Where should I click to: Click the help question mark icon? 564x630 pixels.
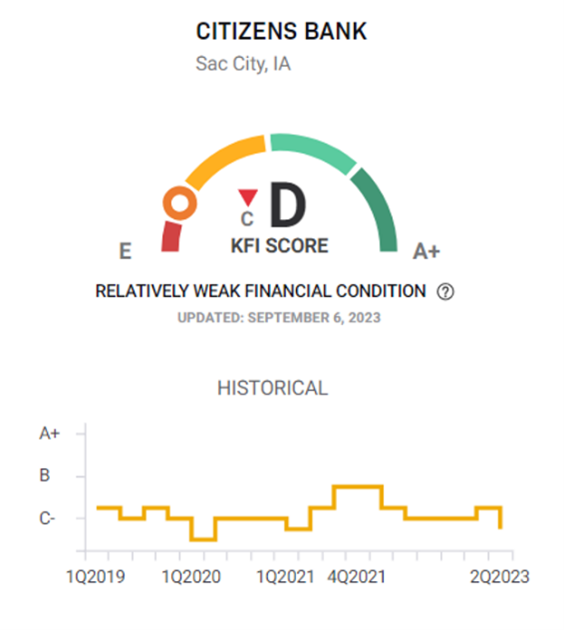[x=445, y=292]
